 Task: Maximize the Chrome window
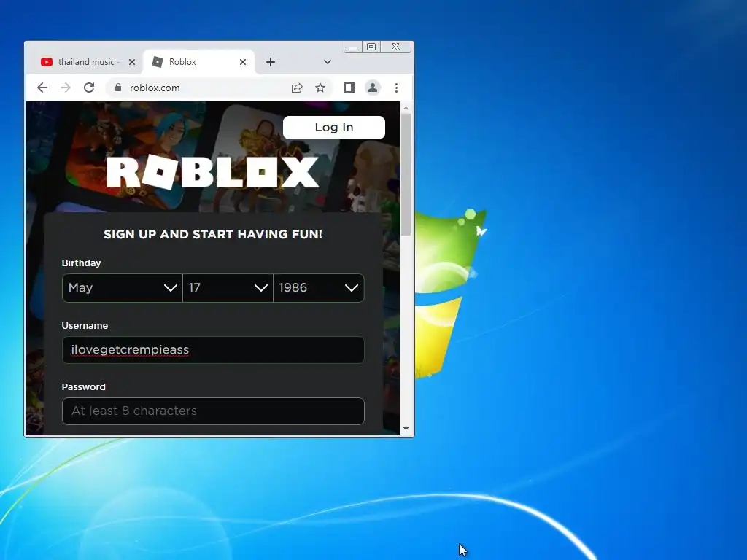(371, 47)
